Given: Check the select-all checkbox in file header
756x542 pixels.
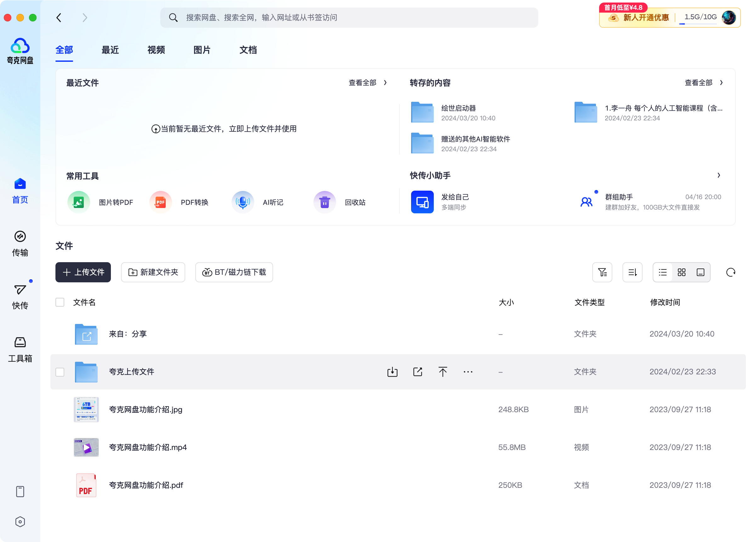Looking at the screenshot, I should (60, 302).
